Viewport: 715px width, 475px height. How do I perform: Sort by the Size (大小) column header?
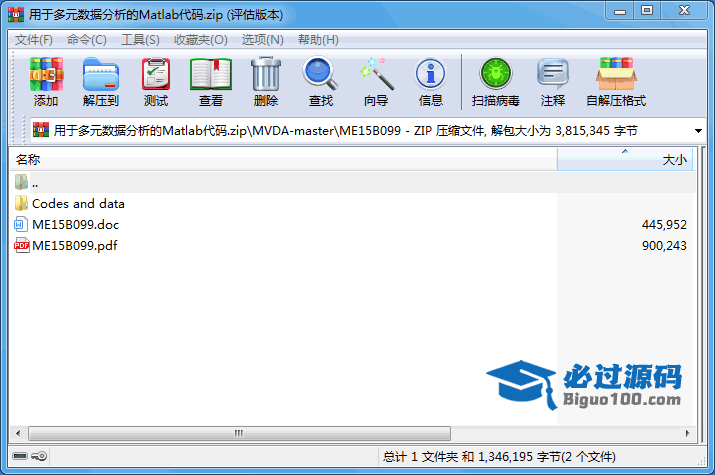[x=625, y=160]
